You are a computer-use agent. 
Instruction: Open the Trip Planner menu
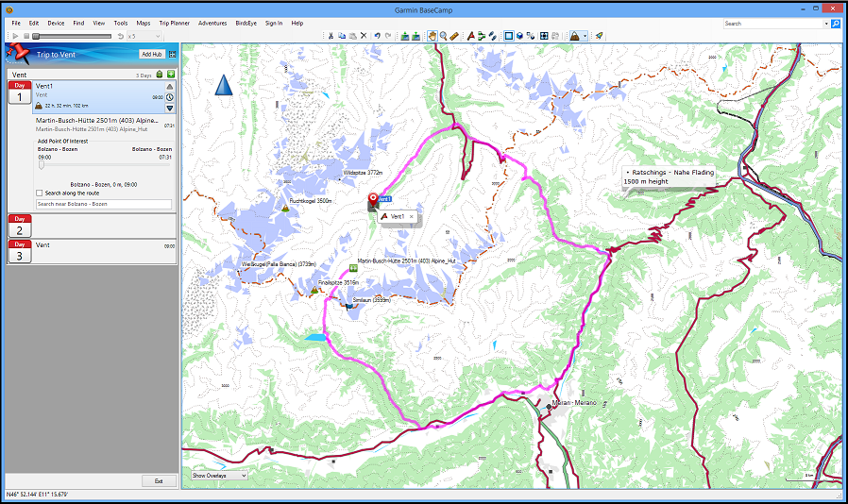pos(174,24)
